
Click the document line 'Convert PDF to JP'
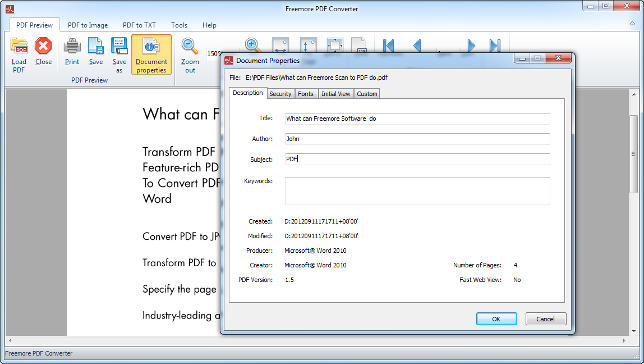coord(181,236)
